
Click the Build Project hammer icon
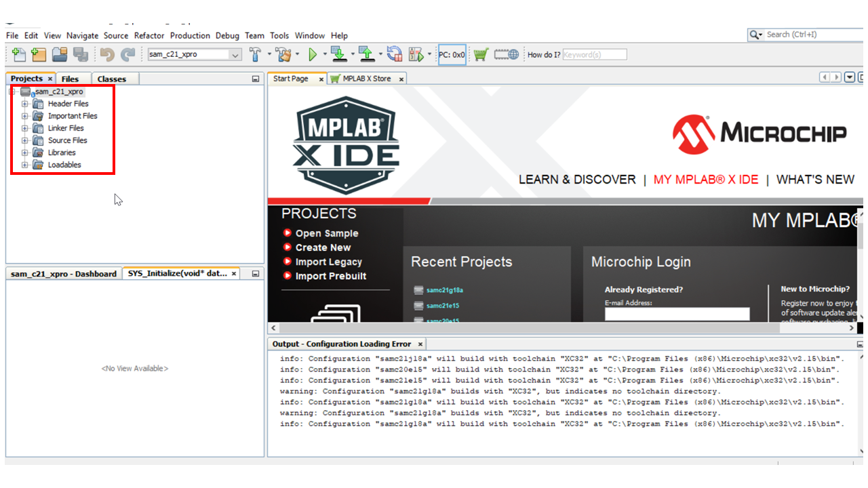click(256, 55)
